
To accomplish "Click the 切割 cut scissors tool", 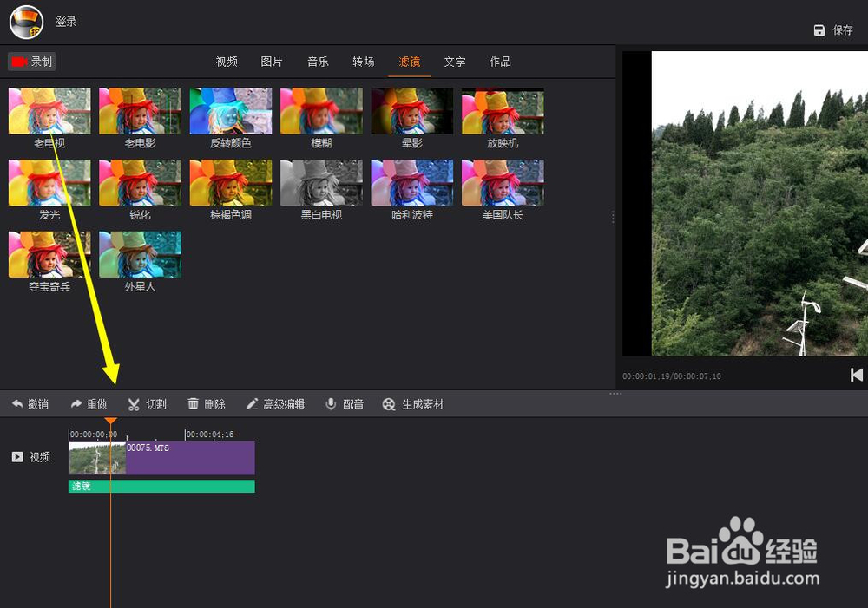I will [x=148, y=404].
